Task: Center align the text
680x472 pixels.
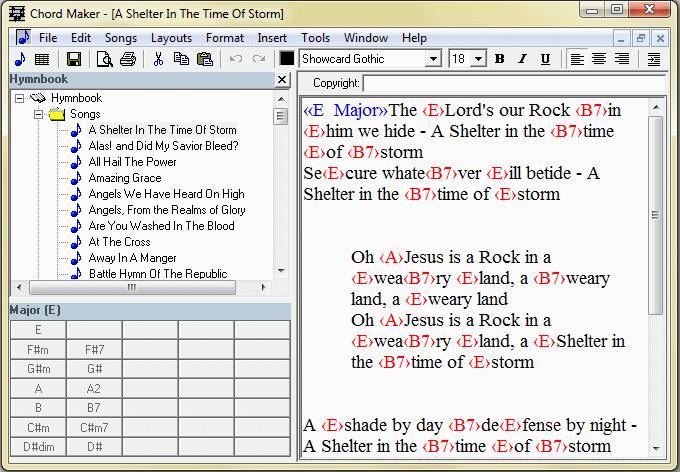Action: coord(599,59)
